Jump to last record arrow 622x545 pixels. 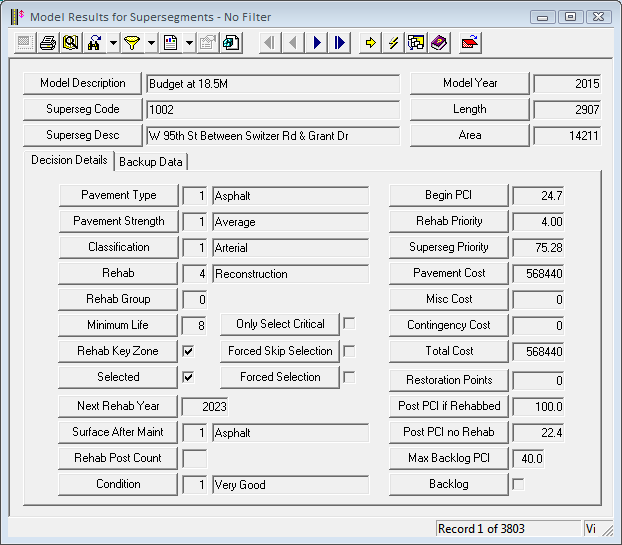click(340, 42)
